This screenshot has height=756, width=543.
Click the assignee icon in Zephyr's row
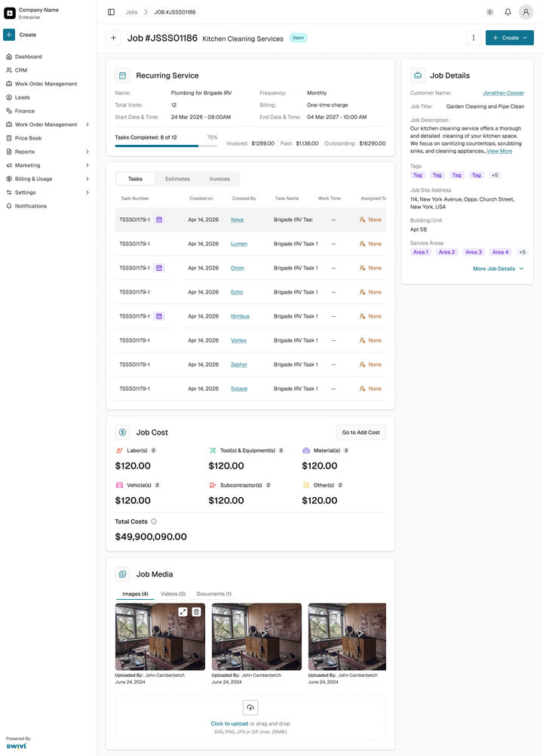[x=362, y=364]
